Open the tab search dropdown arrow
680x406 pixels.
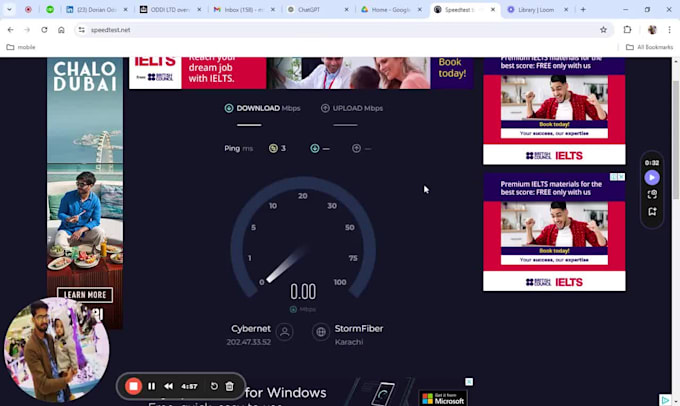coord(9,9)
